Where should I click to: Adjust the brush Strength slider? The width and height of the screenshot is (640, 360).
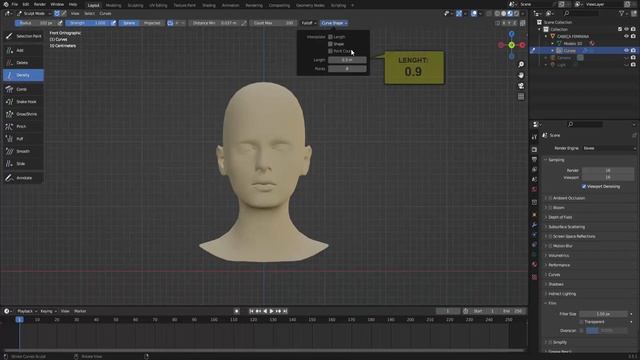tap(87, 23)
